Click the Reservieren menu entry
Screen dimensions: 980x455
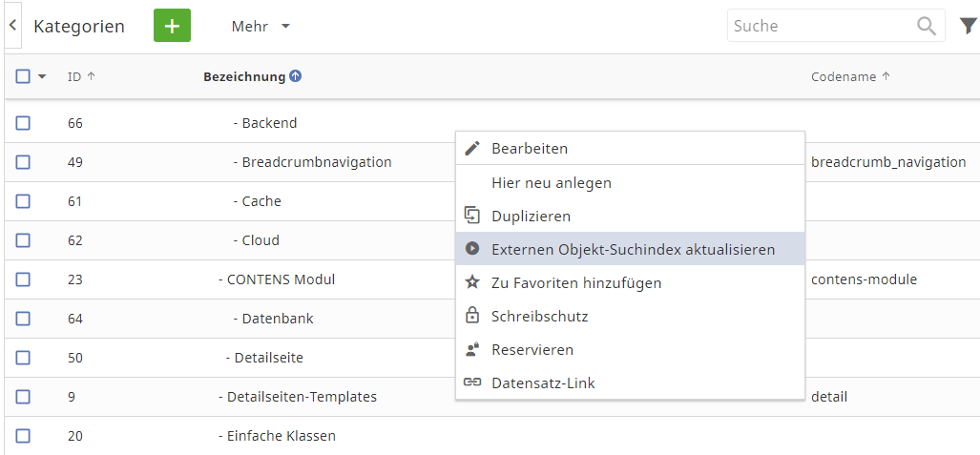pos(532,349)
